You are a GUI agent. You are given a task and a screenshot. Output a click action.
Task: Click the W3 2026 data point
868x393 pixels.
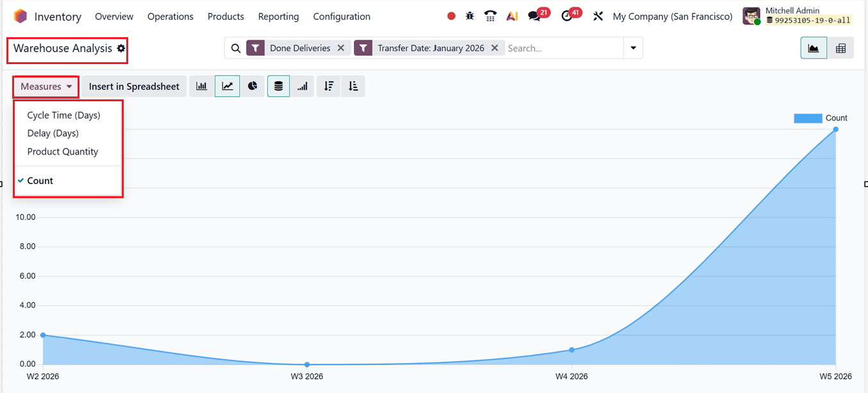[307, 364]
